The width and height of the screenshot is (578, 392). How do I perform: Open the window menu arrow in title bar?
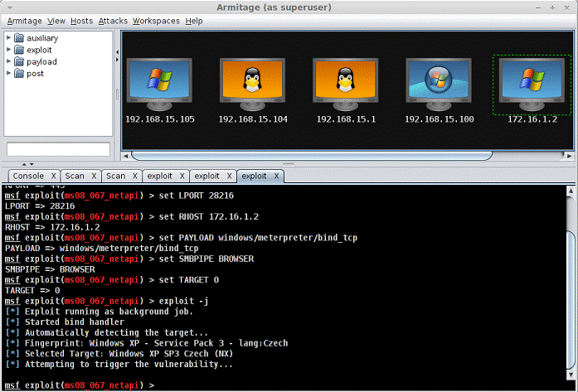pyautogui.click(x=10, y=7)
